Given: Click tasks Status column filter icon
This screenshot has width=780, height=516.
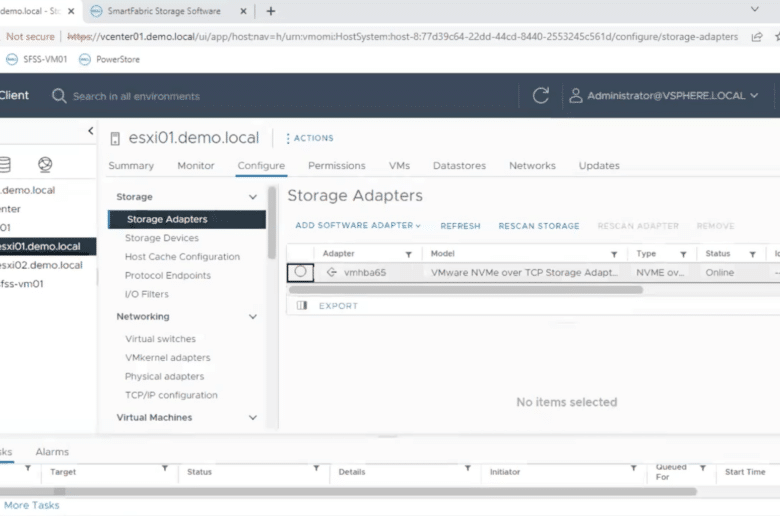Looking at the screenshot, I should tap(316, 468).
